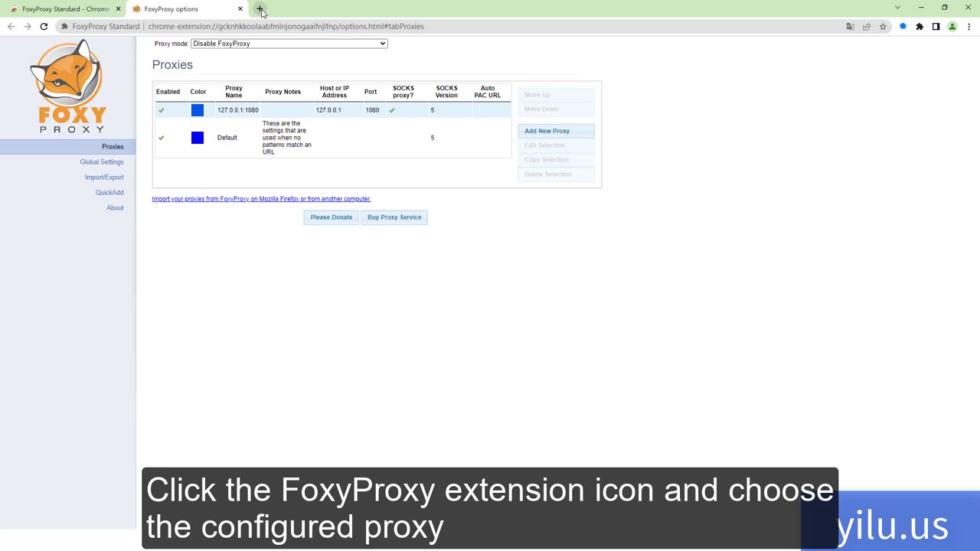Click the Move Up button

click(556, 95)
